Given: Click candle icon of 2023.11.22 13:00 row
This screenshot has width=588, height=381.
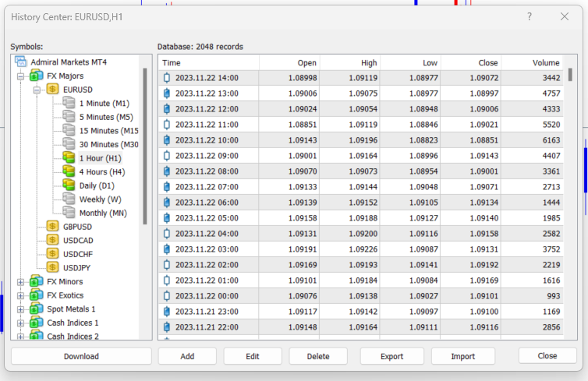Looking at the screenshot, I should 167,93.
